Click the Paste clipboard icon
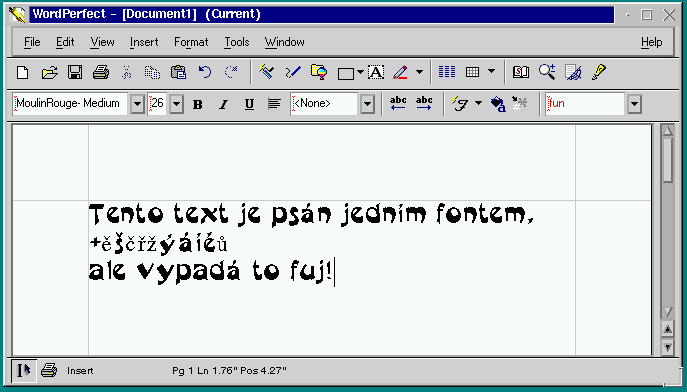Image resolution: width=687 pixels, height=392 pixels. point(178,72)
